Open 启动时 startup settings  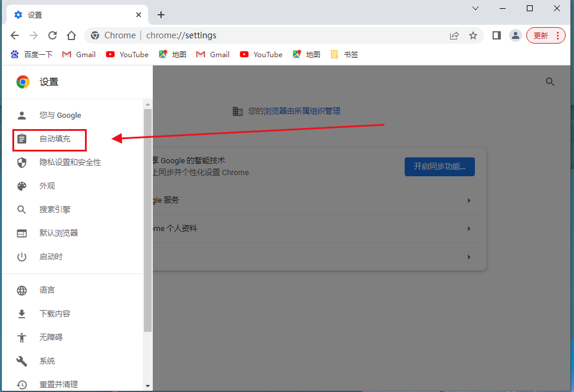coord(73,256)
